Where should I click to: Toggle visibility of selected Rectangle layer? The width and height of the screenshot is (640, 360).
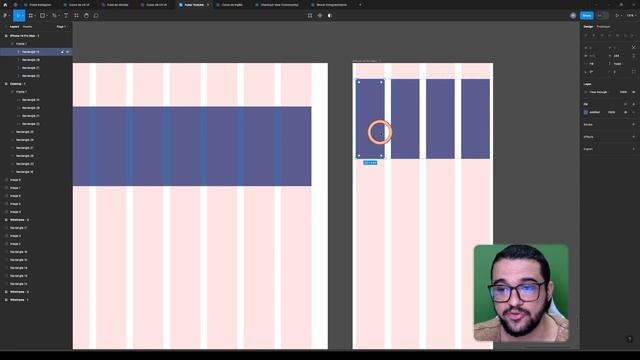68,52
